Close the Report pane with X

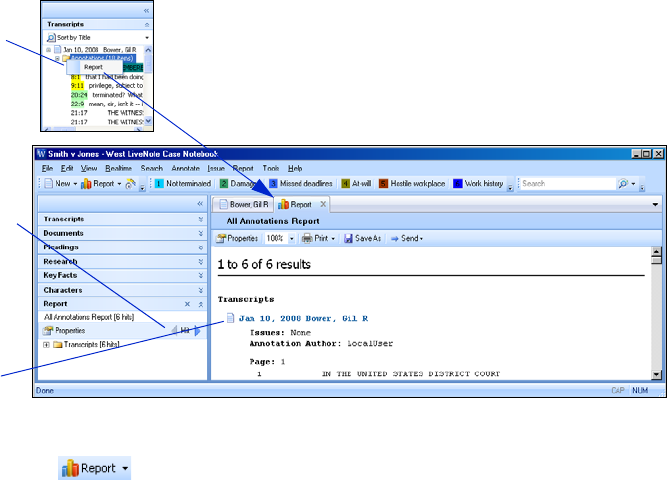click(187, 304)
